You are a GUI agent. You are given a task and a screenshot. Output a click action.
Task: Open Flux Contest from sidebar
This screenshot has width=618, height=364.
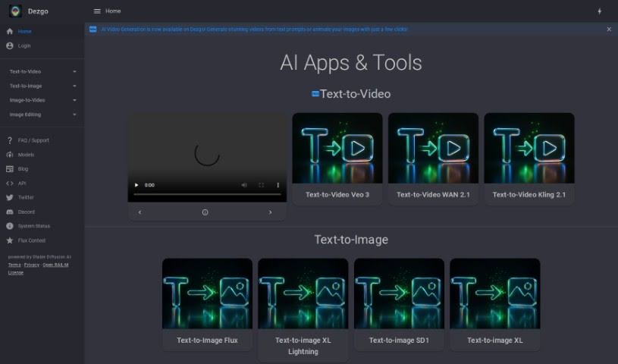click(42, 240)
